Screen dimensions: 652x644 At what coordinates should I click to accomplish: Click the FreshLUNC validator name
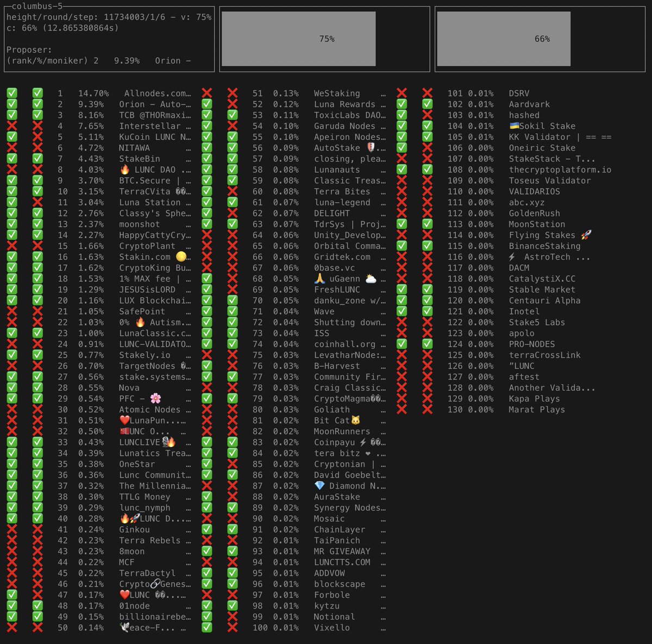click(337, 289)
